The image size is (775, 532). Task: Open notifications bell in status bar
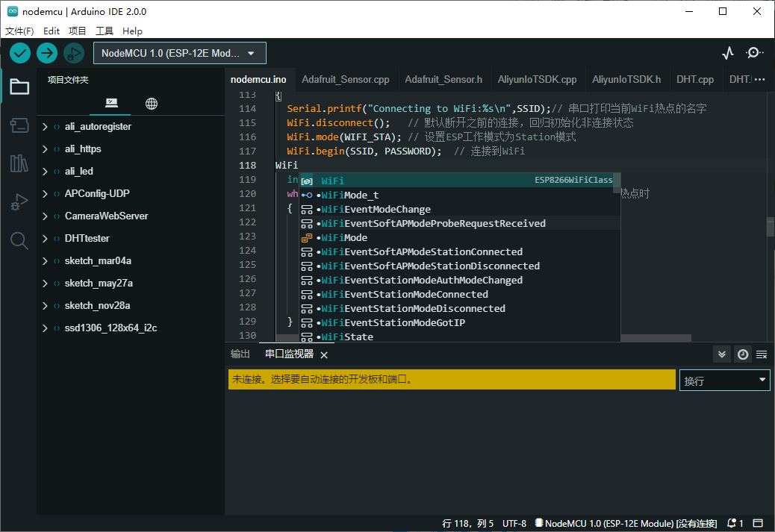pyautogui.click(x=735, y=523)
